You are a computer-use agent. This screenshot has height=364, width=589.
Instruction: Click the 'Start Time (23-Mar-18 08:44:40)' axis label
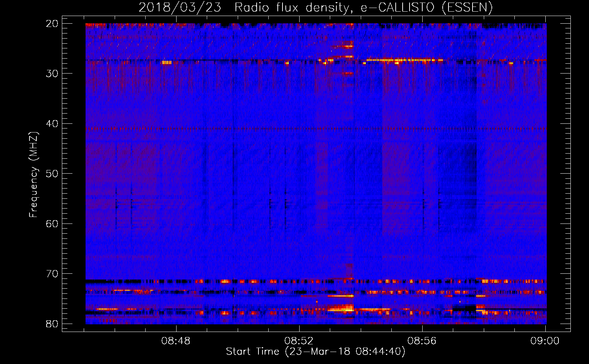tap(316, 352)
